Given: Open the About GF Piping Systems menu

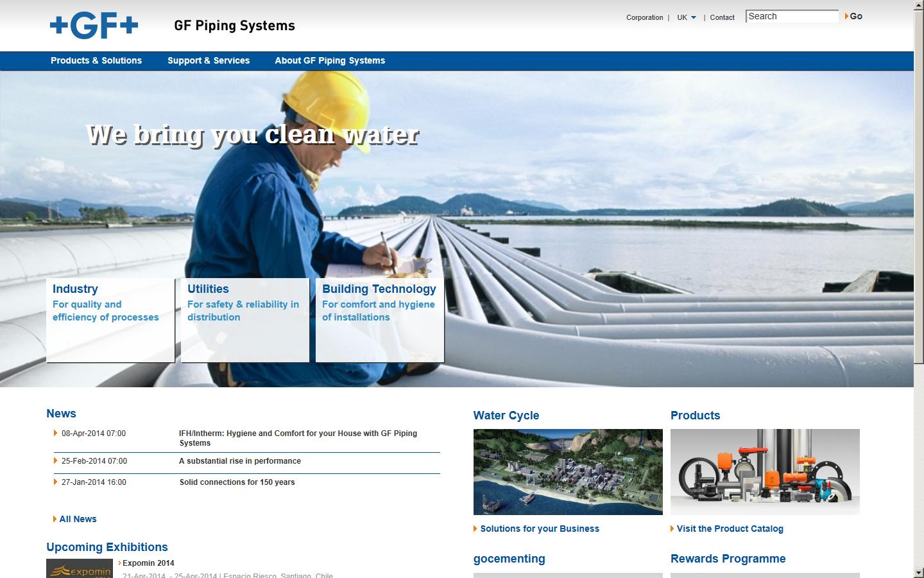Looking at the screenshot, I should 330,60.
